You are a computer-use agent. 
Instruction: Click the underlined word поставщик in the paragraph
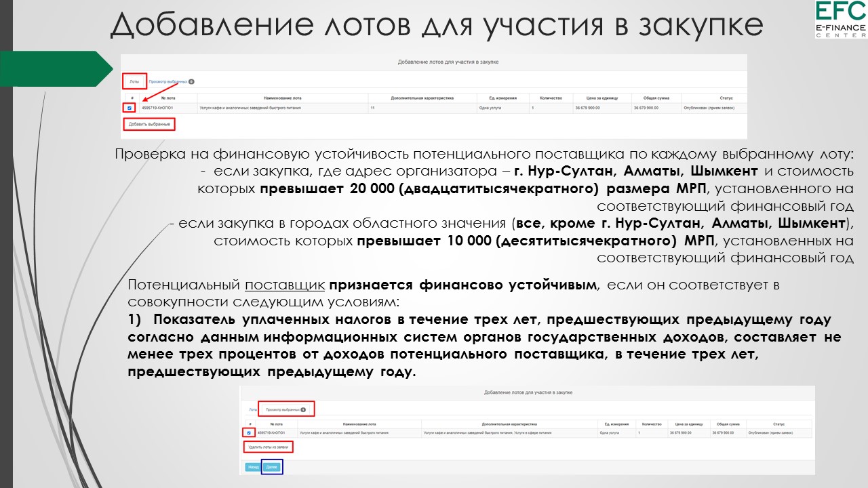click(285, 285)
